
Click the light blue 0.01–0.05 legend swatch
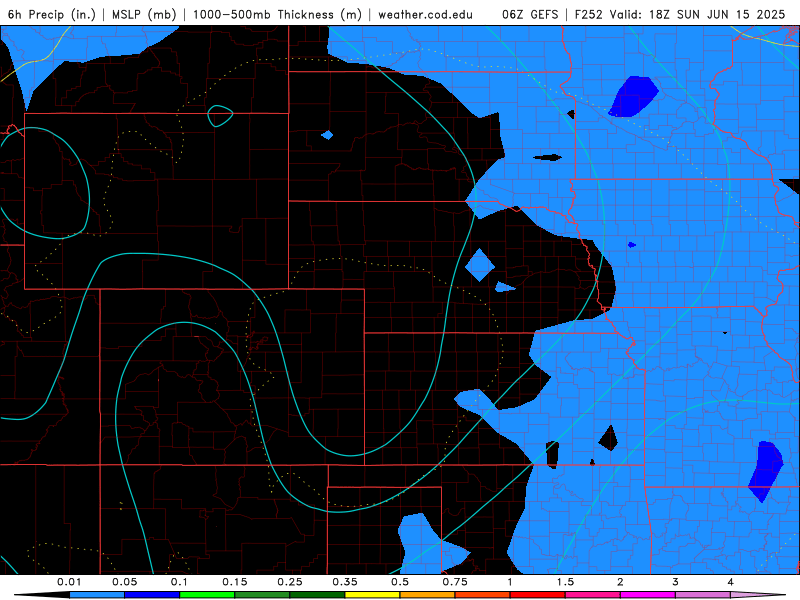coord(97,595)
